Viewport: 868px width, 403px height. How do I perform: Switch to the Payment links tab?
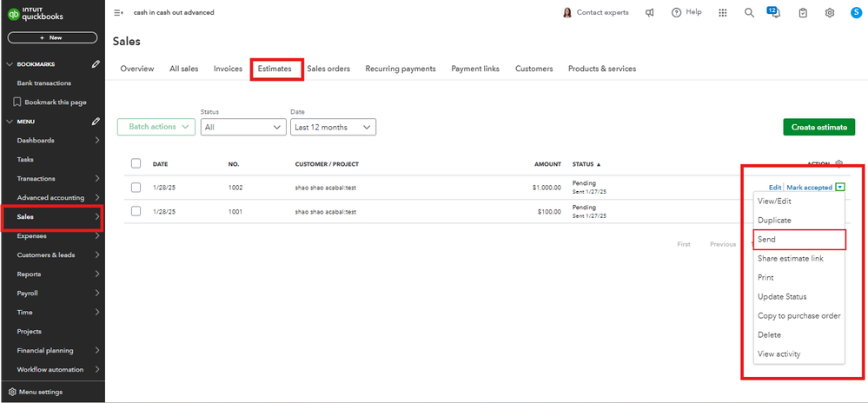[x=475, y=69]
